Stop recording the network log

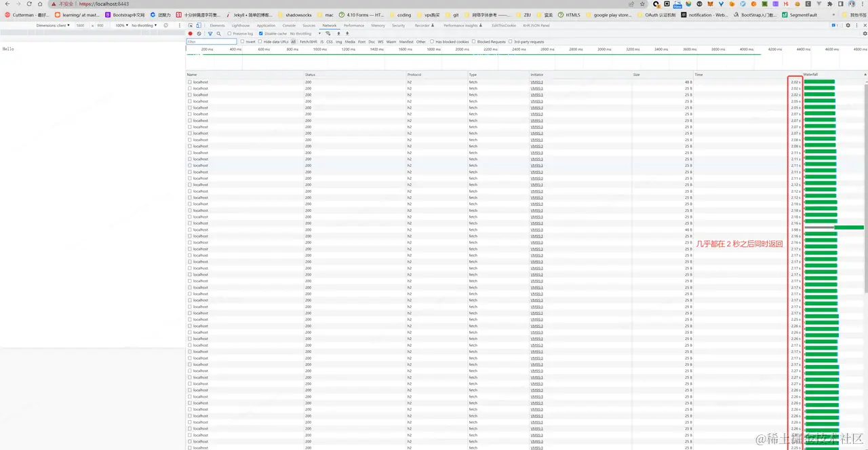(x=191, y=33)
